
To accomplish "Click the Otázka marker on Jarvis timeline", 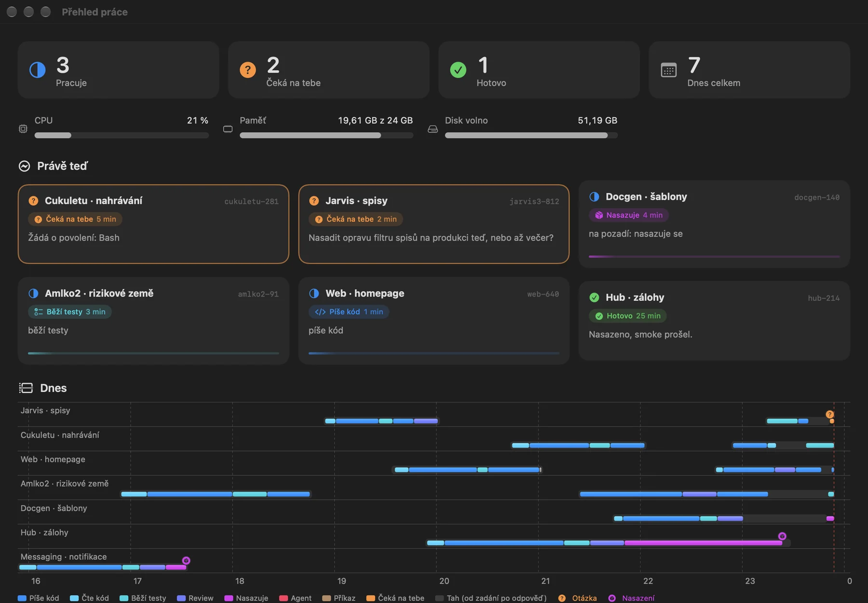I will click(830, 415).
